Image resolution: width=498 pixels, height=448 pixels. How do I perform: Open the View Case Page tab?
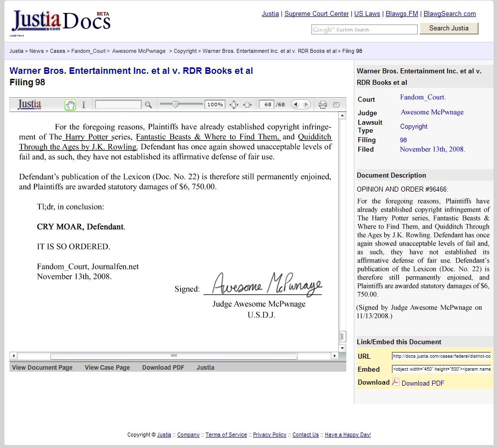pyautogui.click(x=107, y=368)
